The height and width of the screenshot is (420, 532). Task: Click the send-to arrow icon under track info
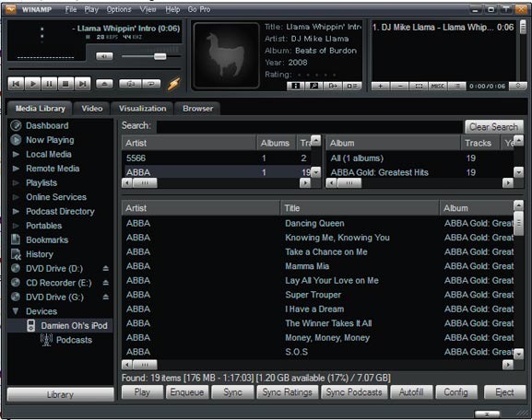[333, 86]
